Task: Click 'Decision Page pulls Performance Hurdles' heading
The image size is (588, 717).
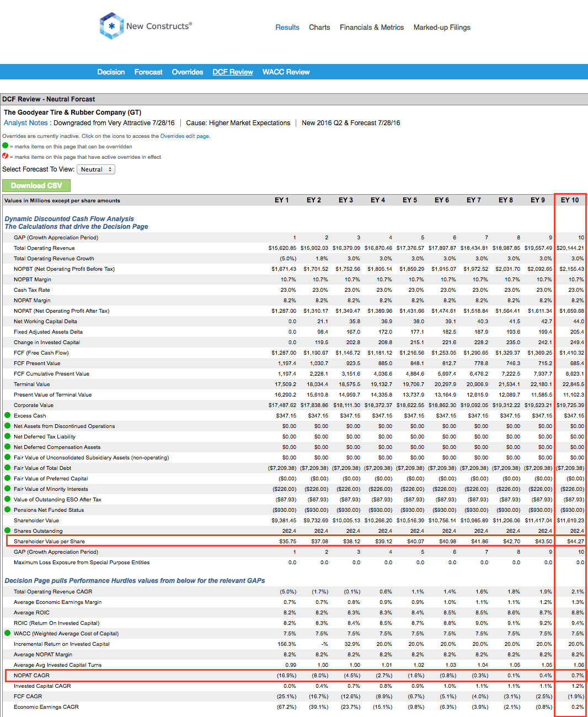Action: [135, 581]
